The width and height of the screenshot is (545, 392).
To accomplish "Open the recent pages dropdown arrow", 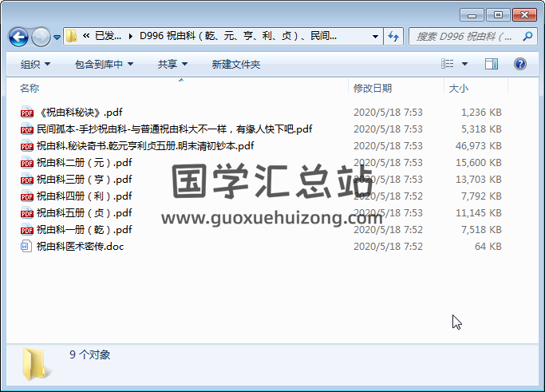I will tap(57, 38).
